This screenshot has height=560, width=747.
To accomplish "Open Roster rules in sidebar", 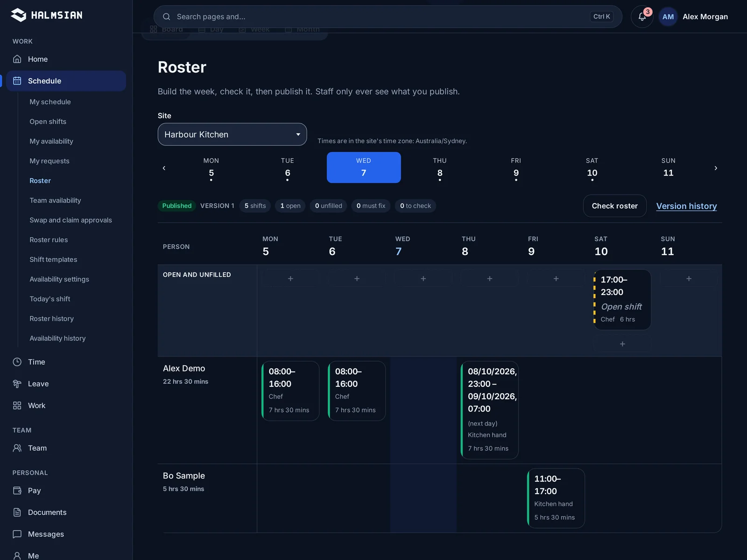I will [49, 240].
